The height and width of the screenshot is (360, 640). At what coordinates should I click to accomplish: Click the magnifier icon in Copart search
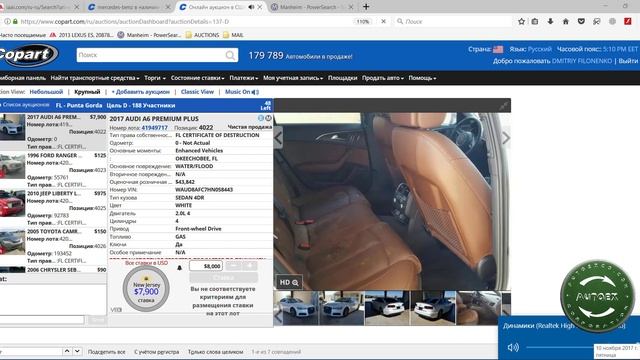point(231,55)
